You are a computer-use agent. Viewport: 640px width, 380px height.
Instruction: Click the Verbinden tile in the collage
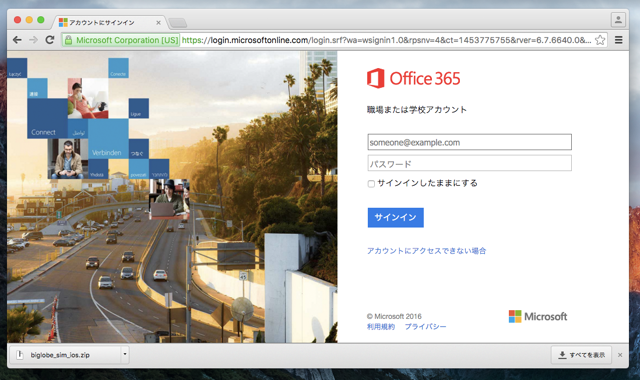[108, 139]
